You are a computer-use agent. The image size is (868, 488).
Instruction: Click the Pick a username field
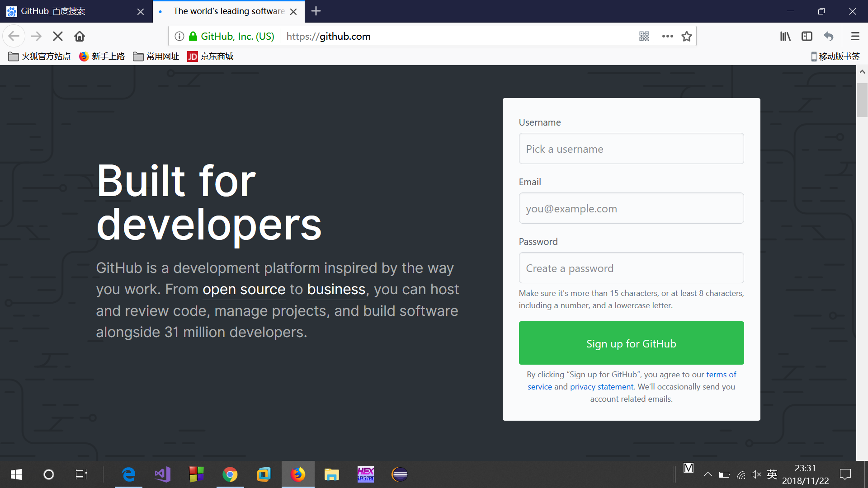[x=631, y=149]
